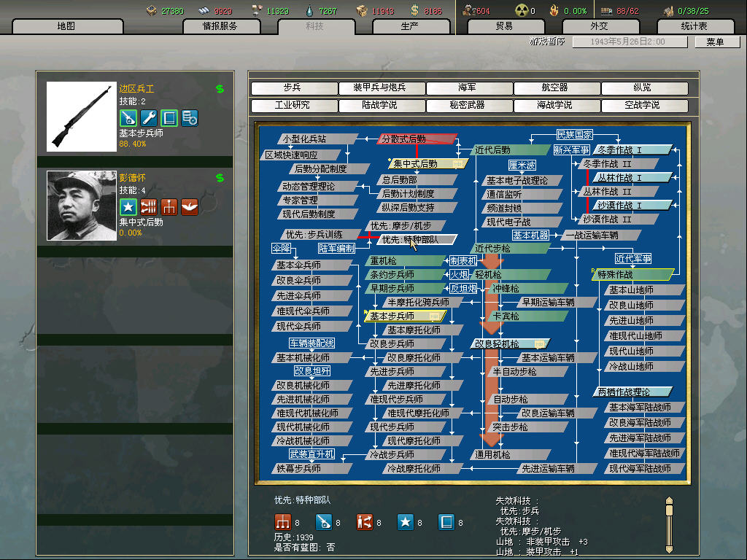Click the white star skill icon for 彭德怀

coord(128,206)
